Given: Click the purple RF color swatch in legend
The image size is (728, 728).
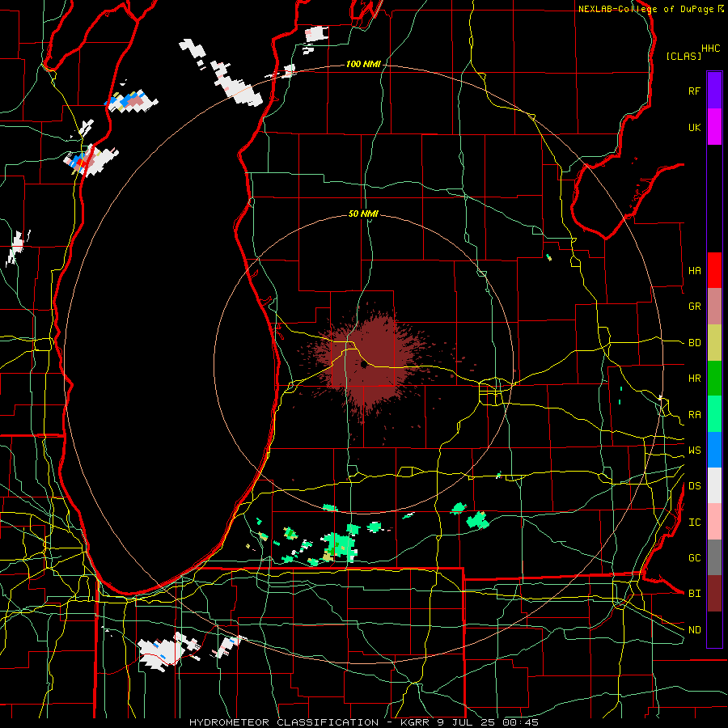Looking at the screenshot, I should coord(714,91).
